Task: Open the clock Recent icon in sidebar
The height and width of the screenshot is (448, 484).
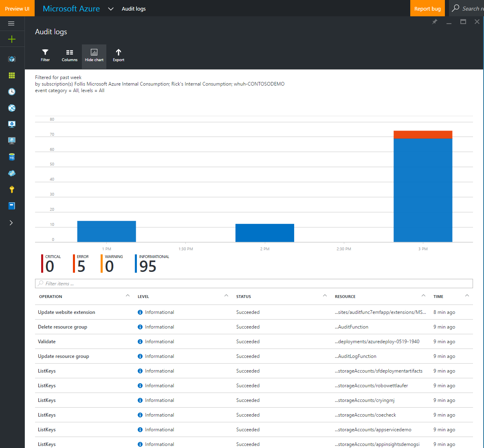Action: 12,92
